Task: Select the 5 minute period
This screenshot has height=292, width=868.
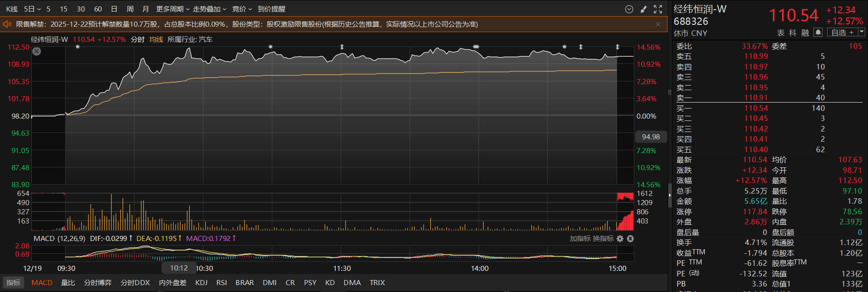Action: click(48, 9)
